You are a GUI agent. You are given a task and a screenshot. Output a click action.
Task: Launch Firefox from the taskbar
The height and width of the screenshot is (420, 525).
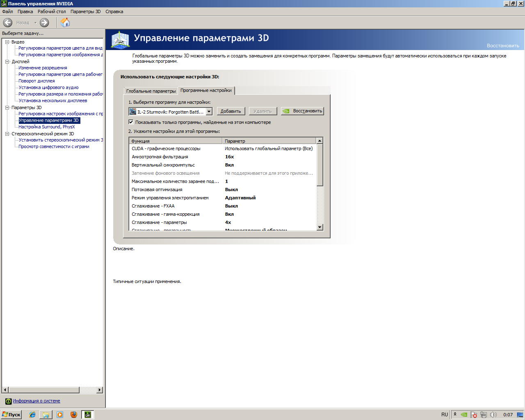[x=74, y=415]
